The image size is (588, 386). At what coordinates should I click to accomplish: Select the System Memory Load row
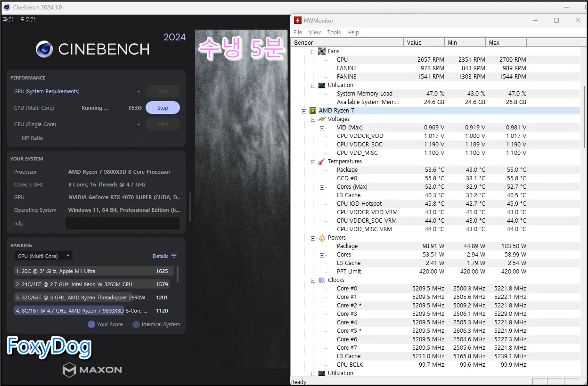point(435,94)
